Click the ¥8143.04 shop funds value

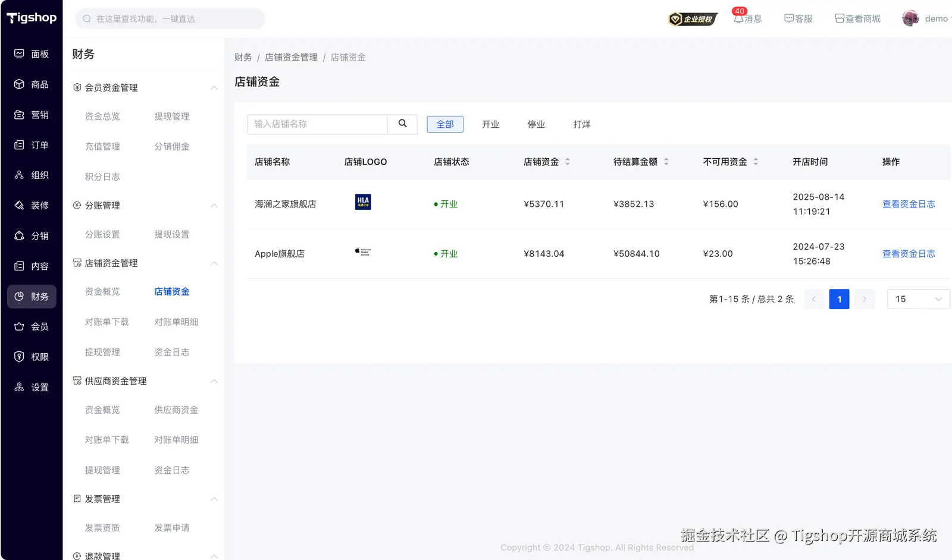[544, 254]
